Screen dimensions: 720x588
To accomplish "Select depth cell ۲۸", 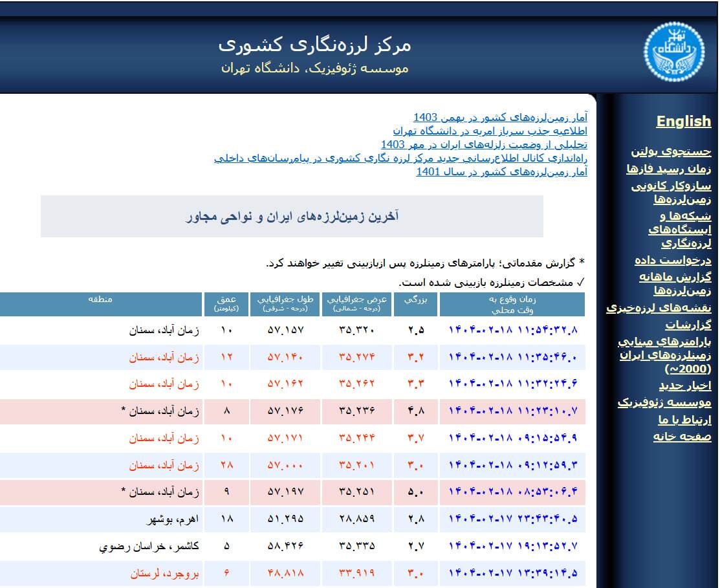I will coord(226,465).
